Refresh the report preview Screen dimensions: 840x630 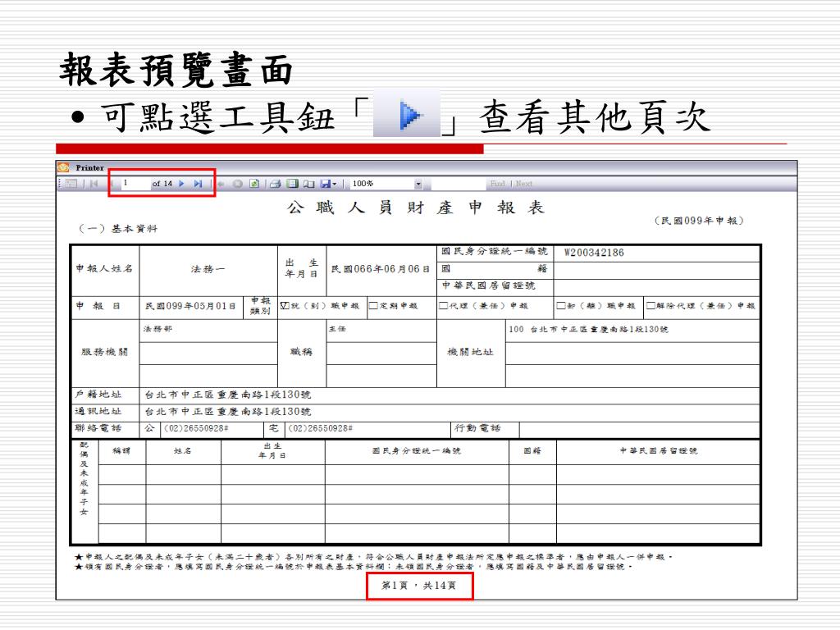click(x=254, y=184)
